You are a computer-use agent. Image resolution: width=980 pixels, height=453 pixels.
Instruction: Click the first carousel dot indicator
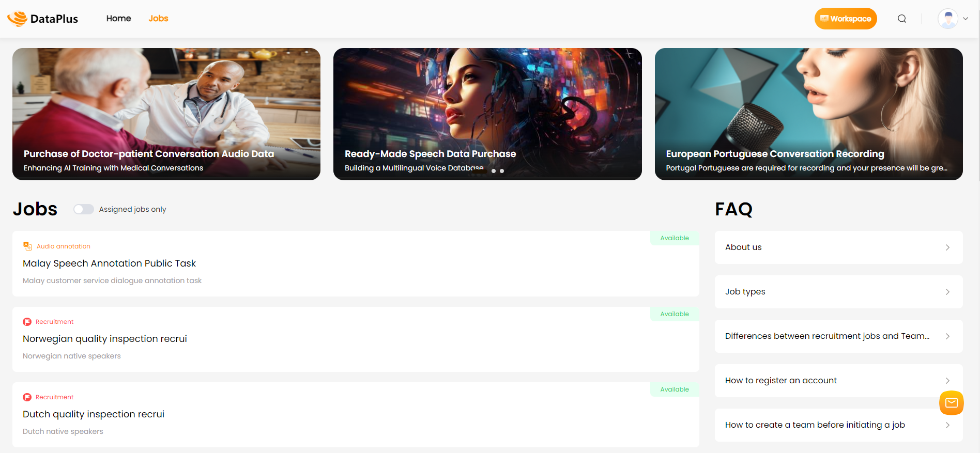click(x=494, y=171)
